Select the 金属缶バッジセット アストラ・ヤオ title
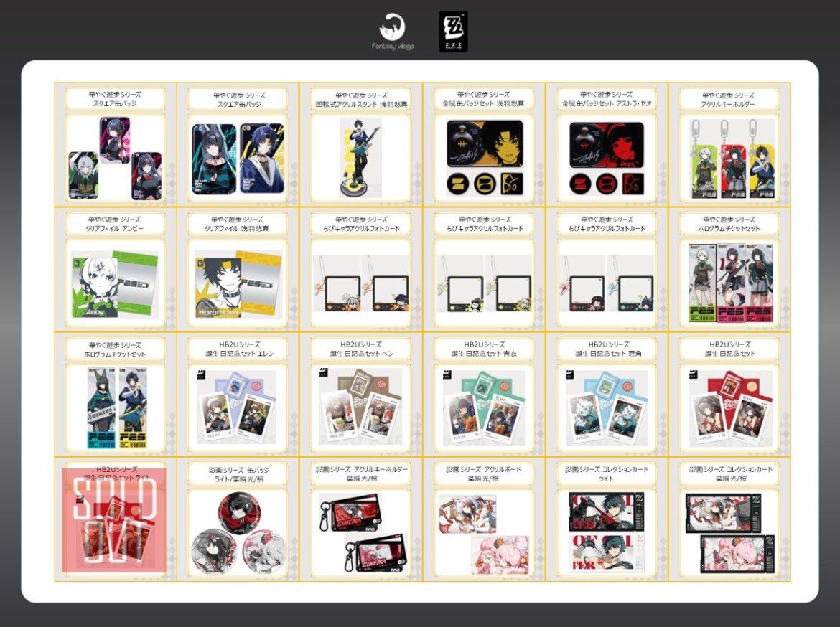 (x=607, y=99)
